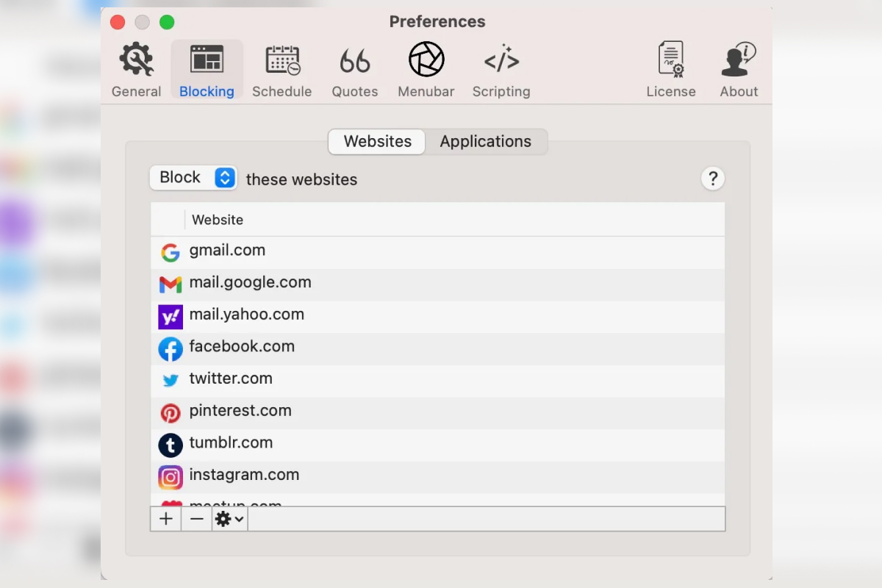Click the plus button to add website

166,519
